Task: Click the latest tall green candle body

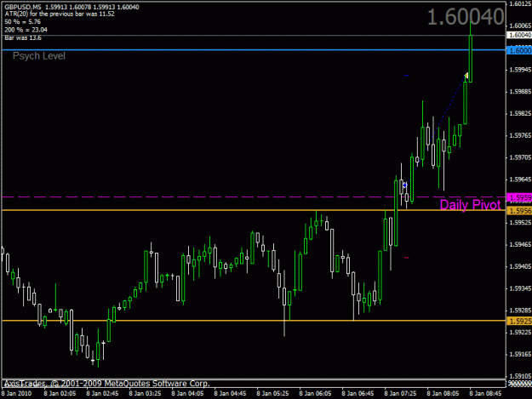Action: click(x=471, y=59)
